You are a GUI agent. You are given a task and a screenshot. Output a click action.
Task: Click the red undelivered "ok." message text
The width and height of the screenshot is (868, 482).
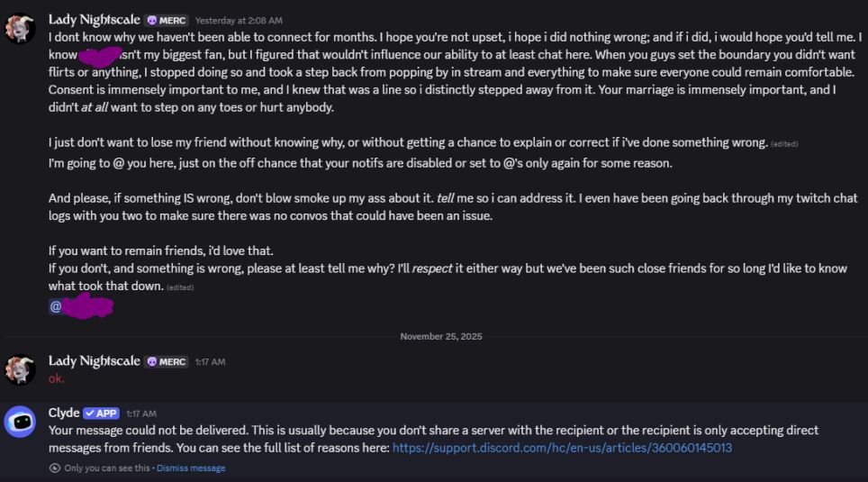pos(57,378)
